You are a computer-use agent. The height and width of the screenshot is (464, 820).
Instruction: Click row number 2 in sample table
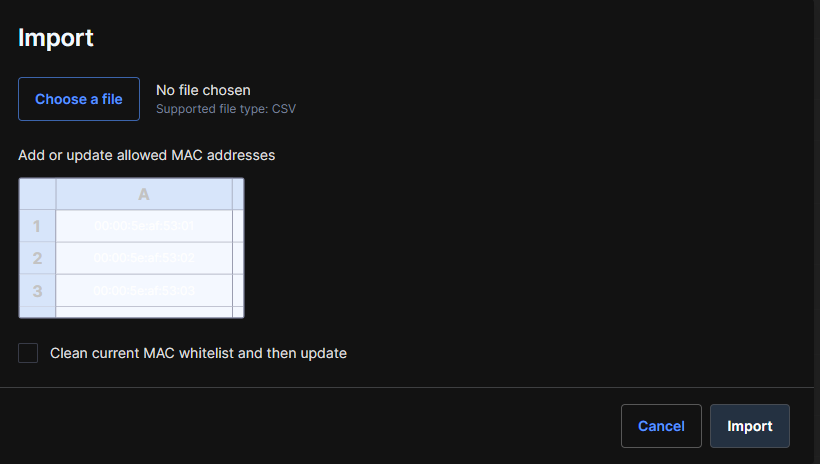(x=37, y=258)
